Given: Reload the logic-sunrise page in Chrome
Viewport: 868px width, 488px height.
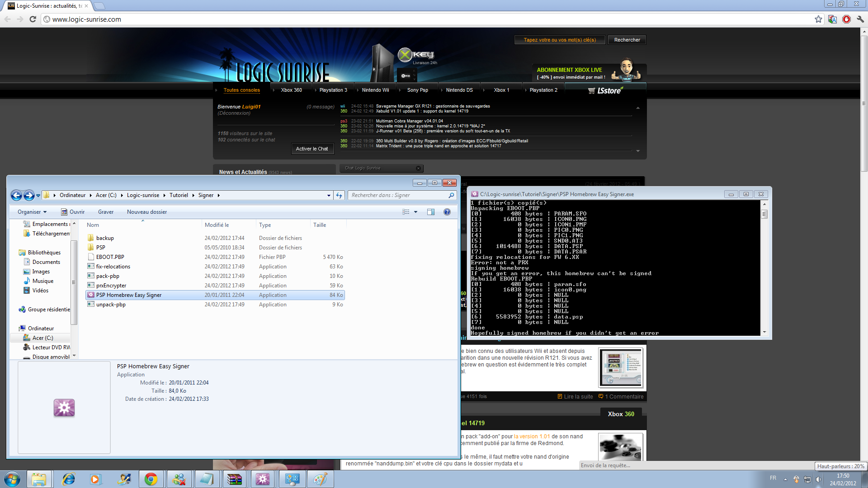Looking at the screenshot, I should coord(33,19).
